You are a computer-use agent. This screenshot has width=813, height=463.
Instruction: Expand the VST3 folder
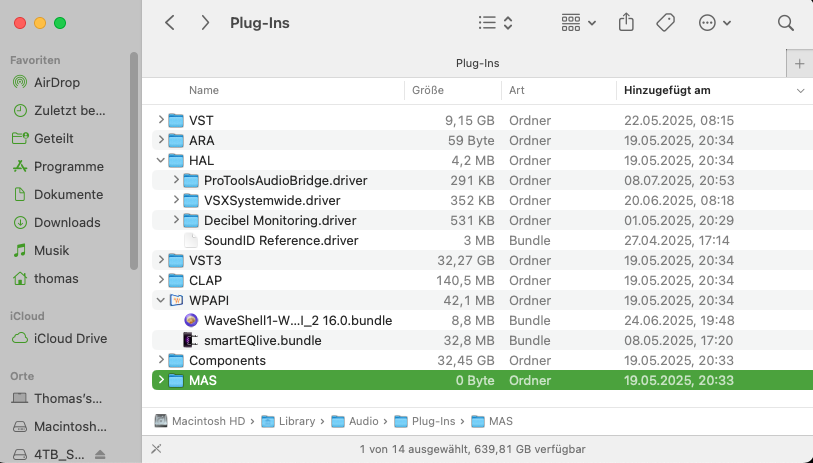click(161, 260)
